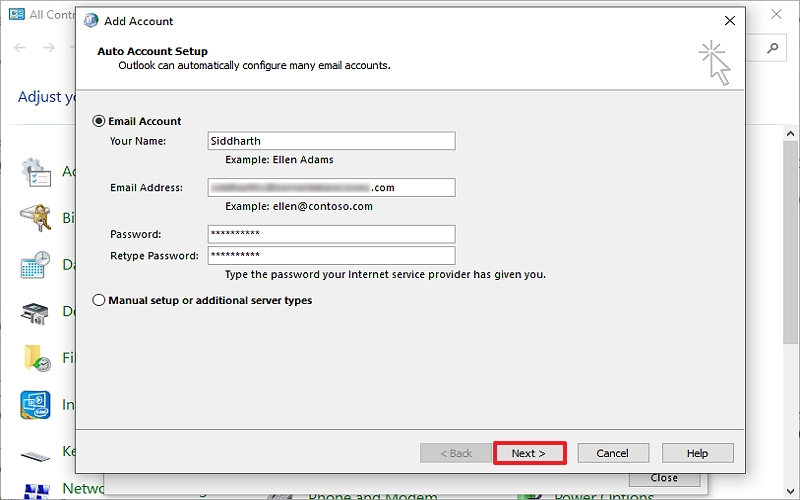This screenshot has height=500, width=800.
Task: Click the Keyboard icon in Control Panel
Action: [x=36, y=453]
